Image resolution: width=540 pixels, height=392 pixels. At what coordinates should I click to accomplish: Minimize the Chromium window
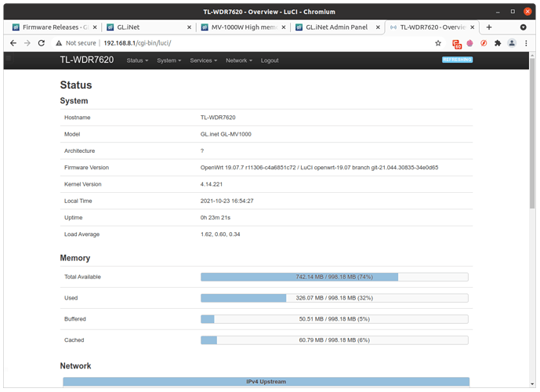tap(498, 12)
